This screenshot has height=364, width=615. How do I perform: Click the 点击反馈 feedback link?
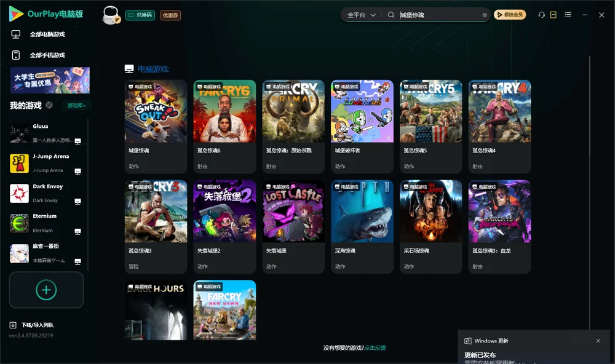[375, 347]
